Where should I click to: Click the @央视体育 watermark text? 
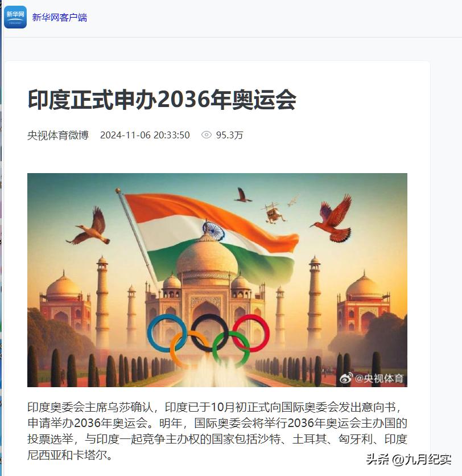(379, 379)
